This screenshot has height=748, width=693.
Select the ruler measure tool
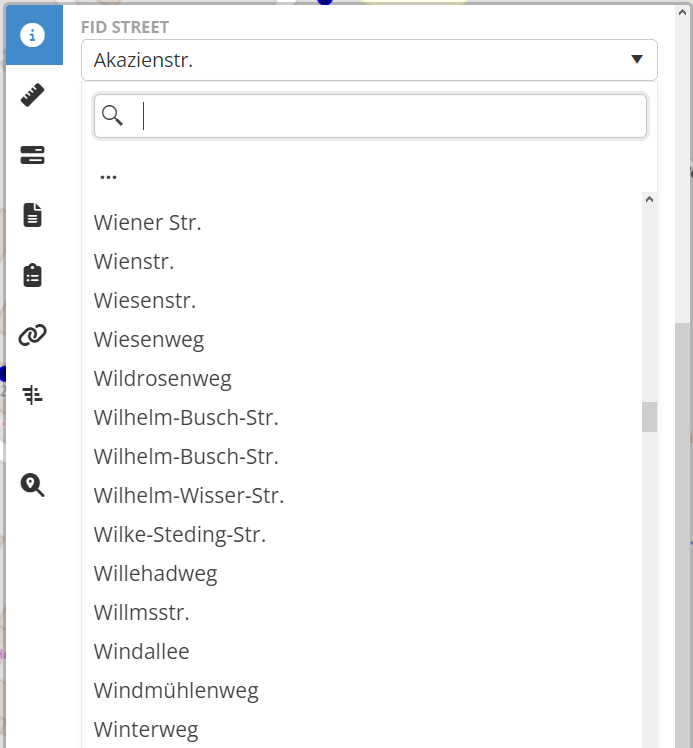click(x=33, y=95)
